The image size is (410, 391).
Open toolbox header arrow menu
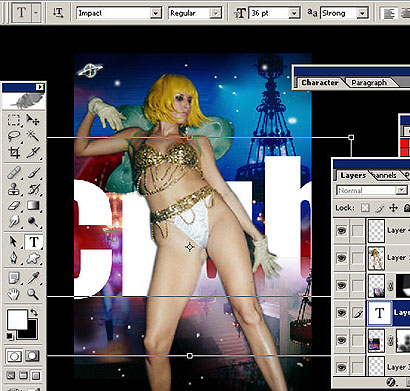[40, 87]
